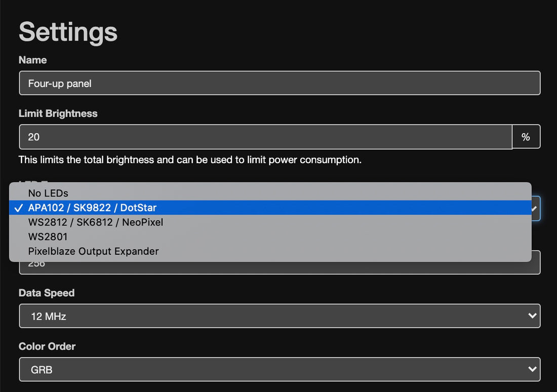Click the Limit Brightness label

tap(58, 113)
